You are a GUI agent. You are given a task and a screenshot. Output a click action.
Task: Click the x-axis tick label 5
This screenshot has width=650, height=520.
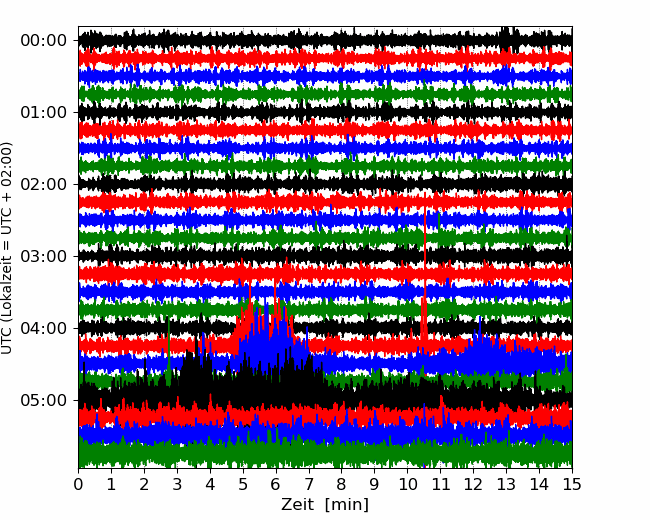pos(243,484)
